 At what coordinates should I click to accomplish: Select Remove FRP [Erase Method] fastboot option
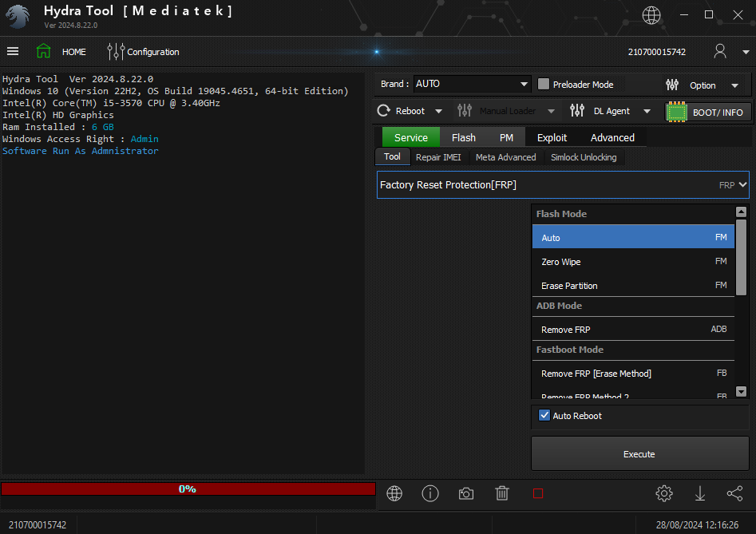click(x=633, y=373)
